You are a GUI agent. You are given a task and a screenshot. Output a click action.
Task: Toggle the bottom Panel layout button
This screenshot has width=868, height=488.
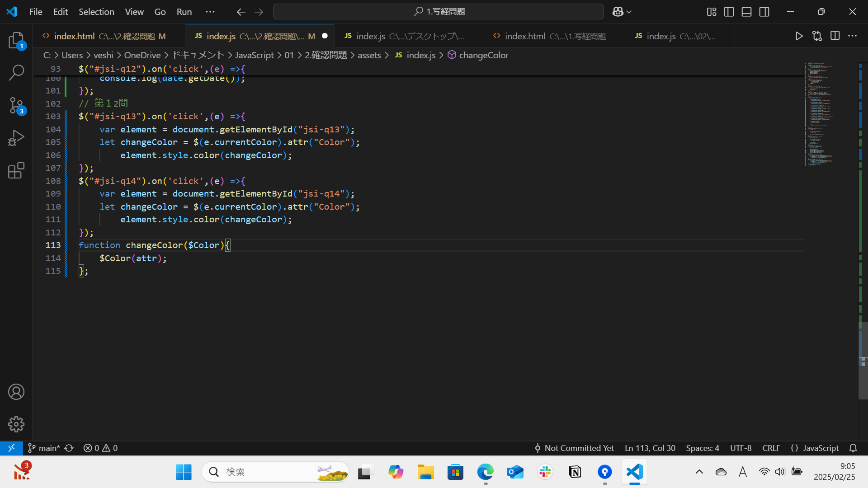point(746,12)
